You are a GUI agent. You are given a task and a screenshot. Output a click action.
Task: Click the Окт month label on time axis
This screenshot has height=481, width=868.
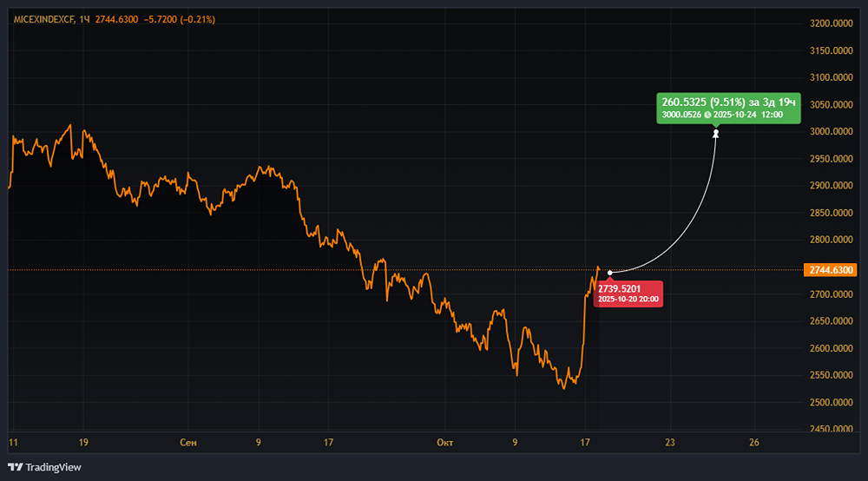(x=445, y=443)
